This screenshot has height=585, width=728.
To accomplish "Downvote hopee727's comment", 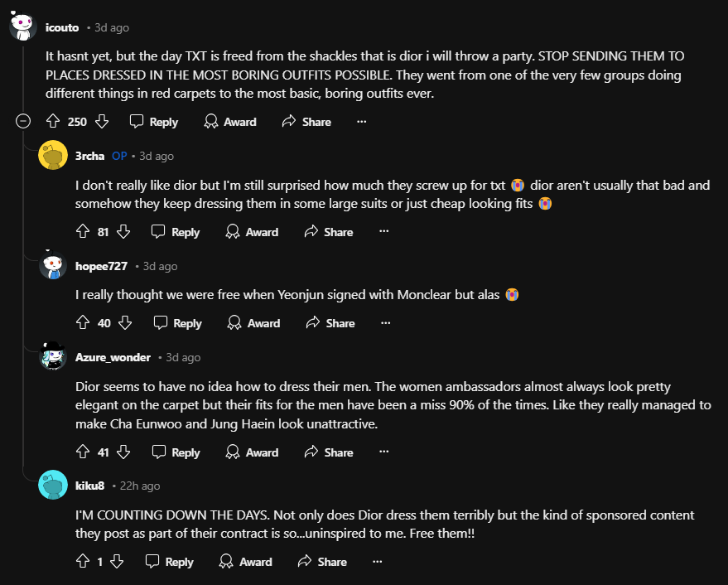I will click(x=125, y=323).
